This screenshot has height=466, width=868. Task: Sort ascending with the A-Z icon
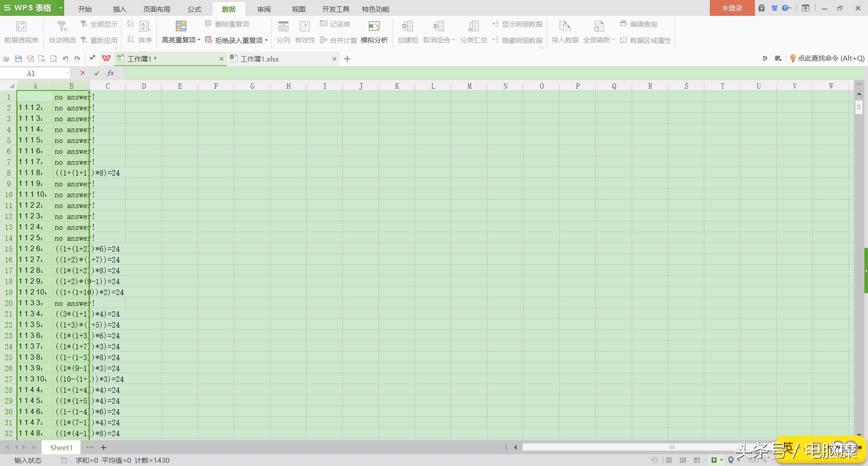tap(130, 24)
